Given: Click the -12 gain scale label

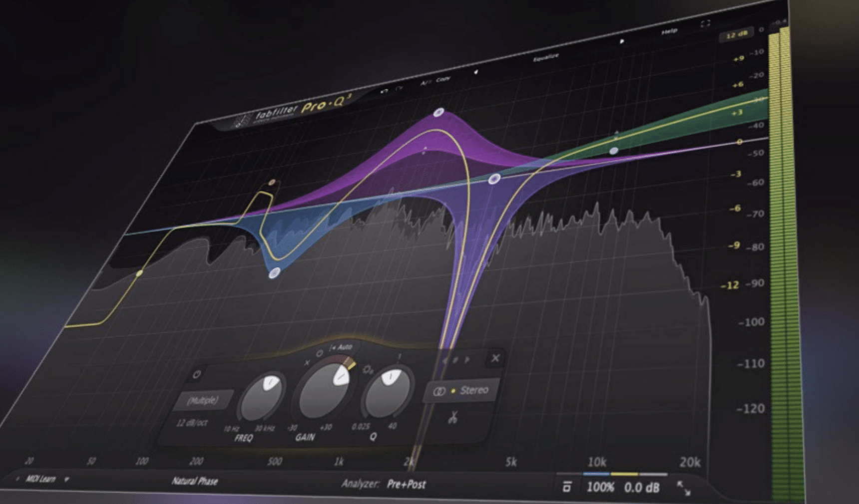Looking at the screenshot, I should point(730,285).
